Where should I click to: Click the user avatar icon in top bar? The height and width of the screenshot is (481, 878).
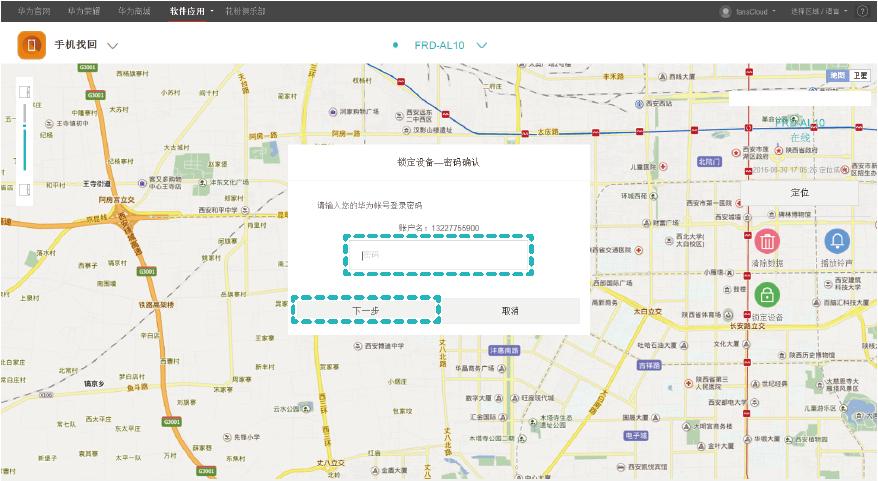(726, 11)
